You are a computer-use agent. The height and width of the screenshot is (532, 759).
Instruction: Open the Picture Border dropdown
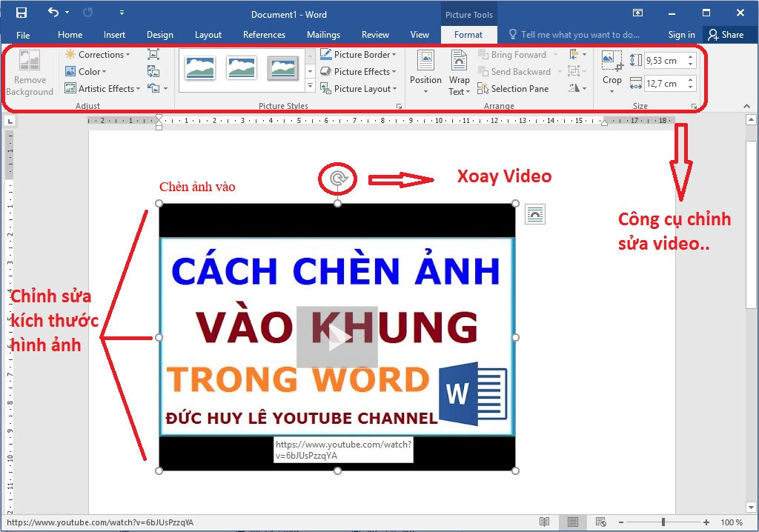tap(358, 55)
